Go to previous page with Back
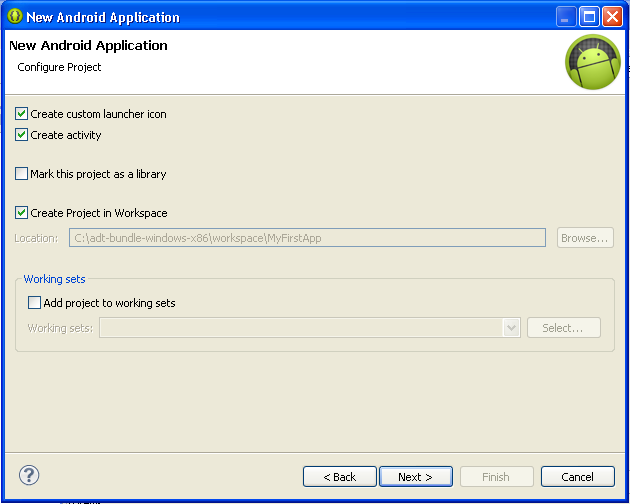630x504 pixels. tap(340, 477)
